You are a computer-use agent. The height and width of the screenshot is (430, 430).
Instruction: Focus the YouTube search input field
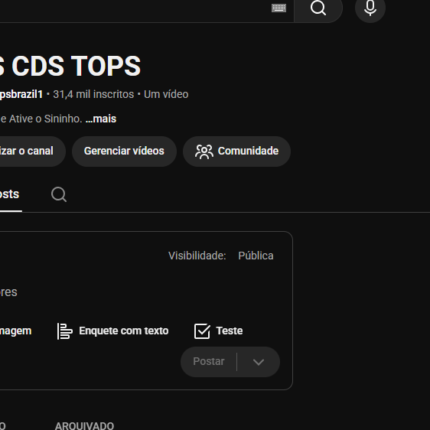133,9
